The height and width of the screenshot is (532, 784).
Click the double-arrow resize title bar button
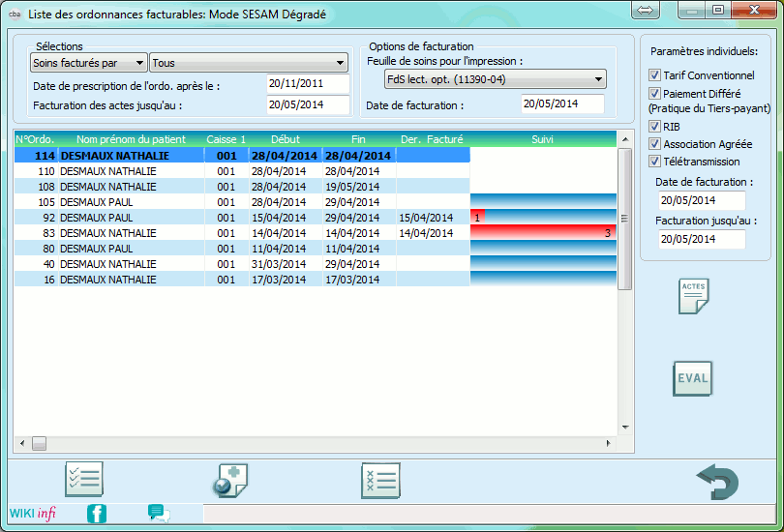click(646, 10)
